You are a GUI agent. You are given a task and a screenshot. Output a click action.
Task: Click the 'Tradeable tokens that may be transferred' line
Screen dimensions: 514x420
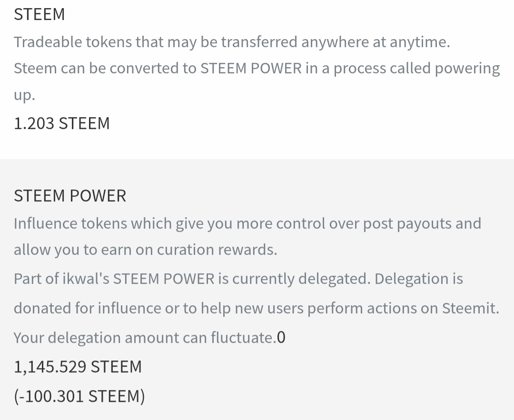pos(232,42)
